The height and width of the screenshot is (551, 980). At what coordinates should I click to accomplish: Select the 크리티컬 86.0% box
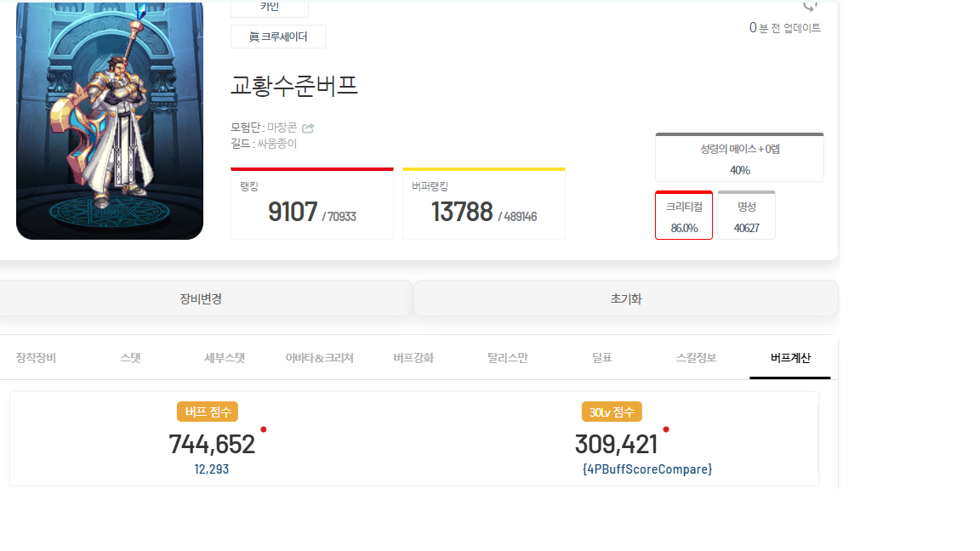point(684,215)
